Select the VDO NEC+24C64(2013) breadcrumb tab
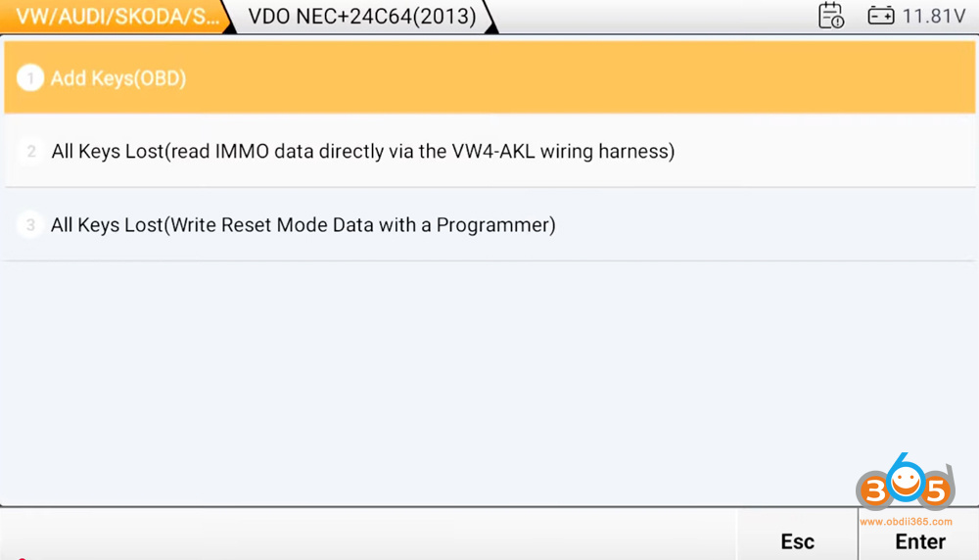The image size is (979, 560). pyautogui.click(x=361, y=17)
